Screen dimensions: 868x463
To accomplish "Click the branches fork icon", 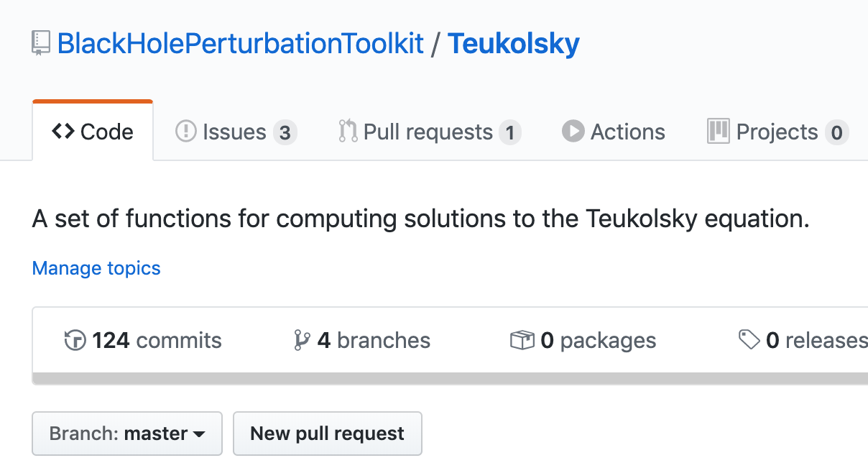I will (x=302, y=340).
